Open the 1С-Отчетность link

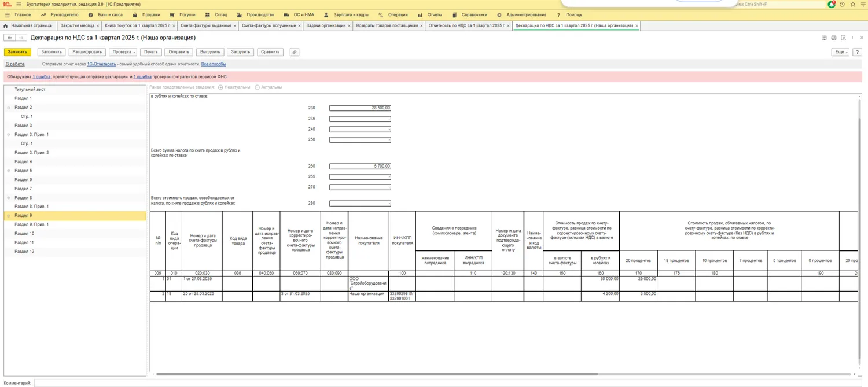coord(101,64)
